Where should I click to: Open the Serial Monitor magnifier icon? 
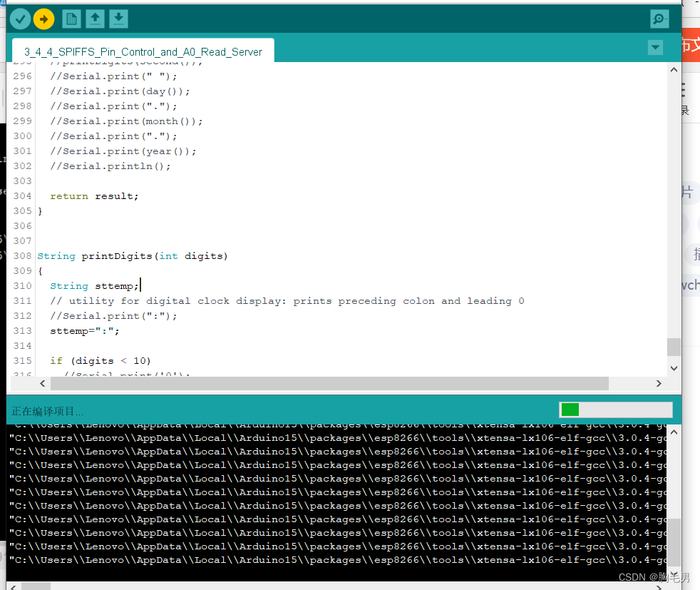[x=659, y=19]
